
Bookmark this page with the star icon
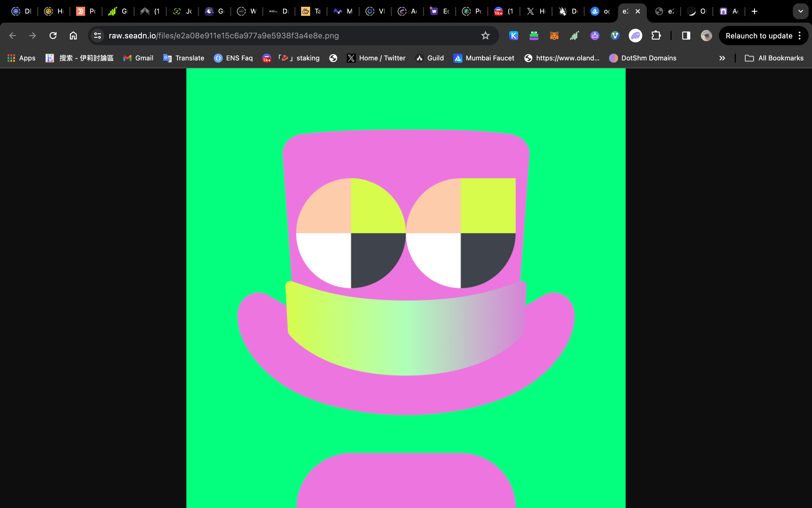click(485, 36)
